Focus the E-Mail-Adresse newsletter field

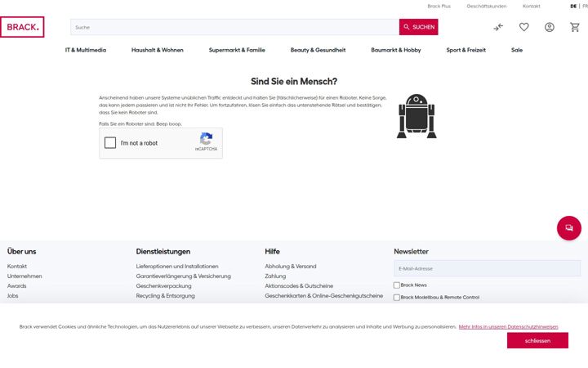point(487,268)
